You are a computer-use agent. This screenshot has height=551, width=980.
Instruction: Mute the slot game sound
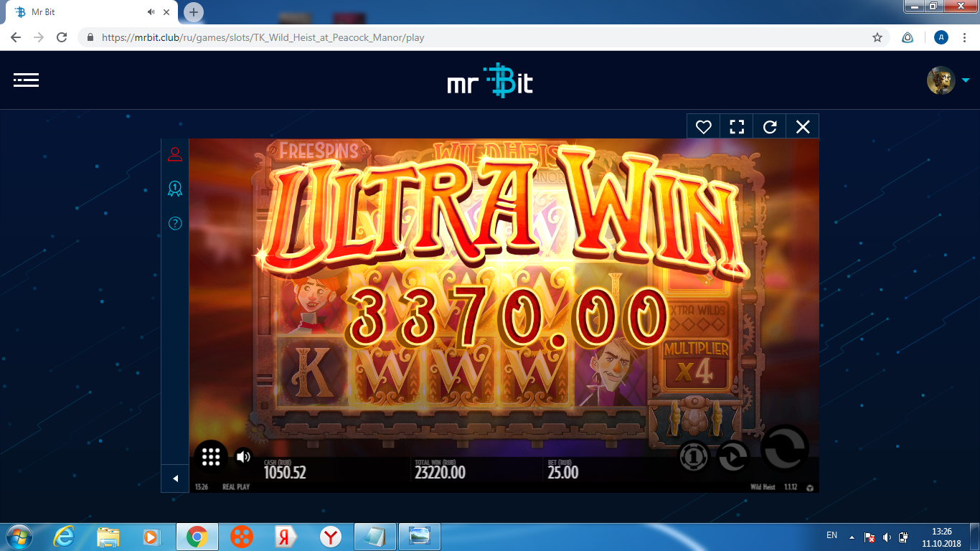244,457
